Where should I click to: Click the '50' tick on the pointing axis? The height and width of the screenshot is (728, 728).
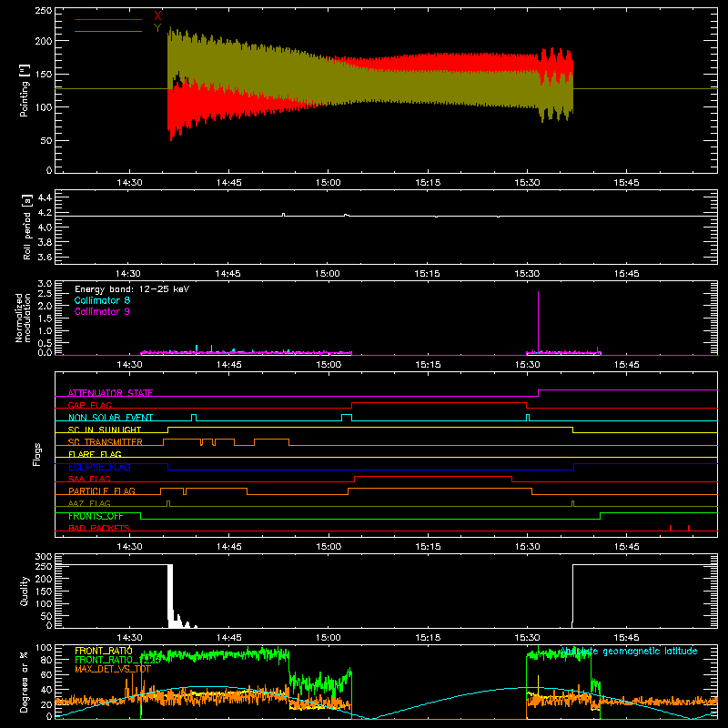46,141
